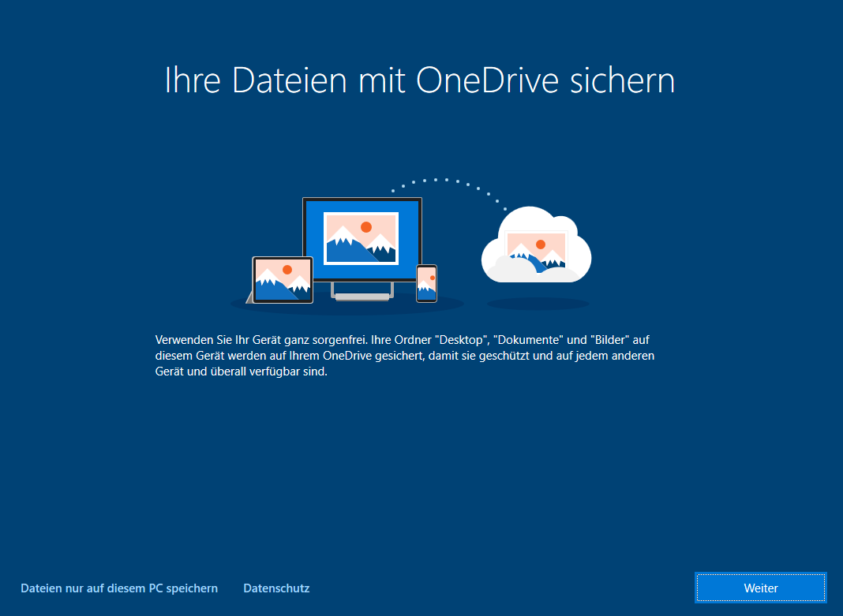Image resolution: width=843 pixels, height=616 pixels.
Task: Click the tablet device icon
Action: [283, 280]
